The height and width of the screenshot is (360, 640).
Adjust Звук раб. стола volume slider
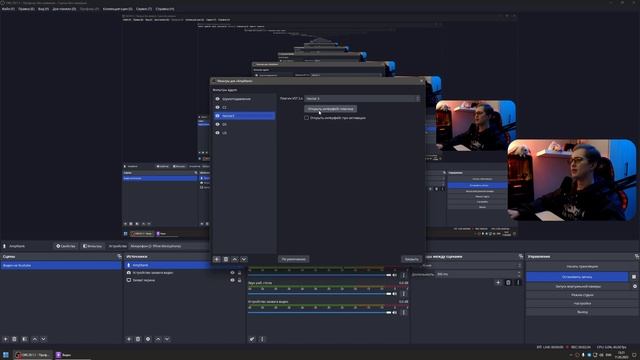click(319, 294)
